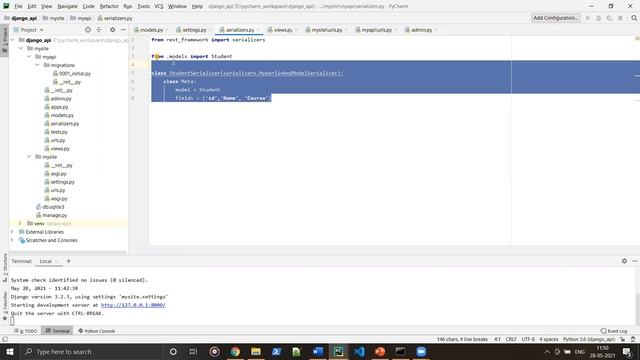This screenshot has width=640, height=360.
Task: Collapse the django_api root folder
Action: pyautogui.click(x=12, y=40)
